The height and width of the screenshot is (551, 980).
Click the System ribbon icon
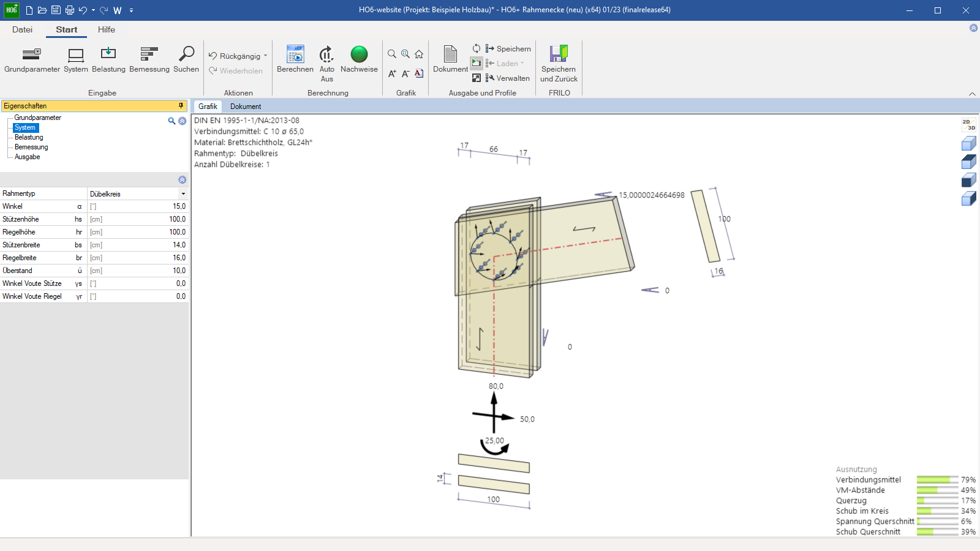76,60
